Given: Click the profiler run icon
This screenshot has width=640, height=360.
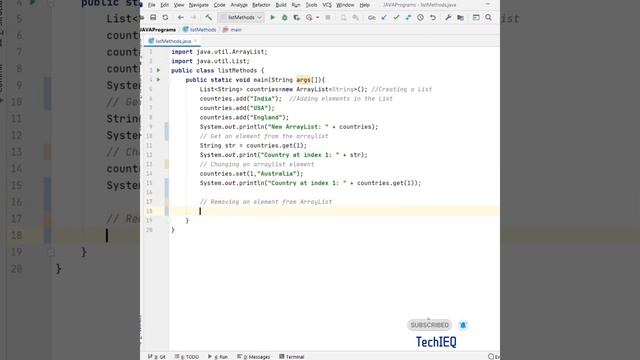Looking at the screenshot, I should 309,18.
